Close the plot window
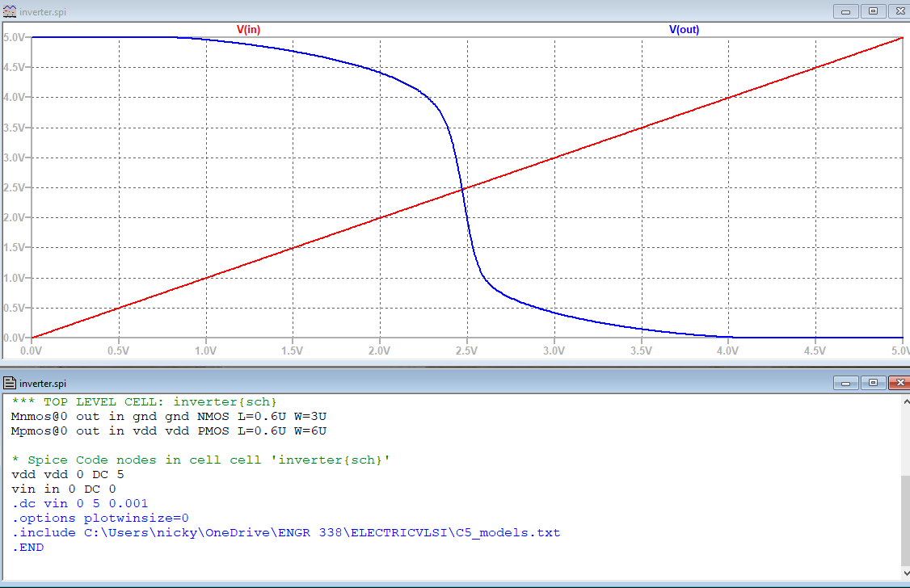The height and width of the screenshot is (588, 910). coord(899,11)
